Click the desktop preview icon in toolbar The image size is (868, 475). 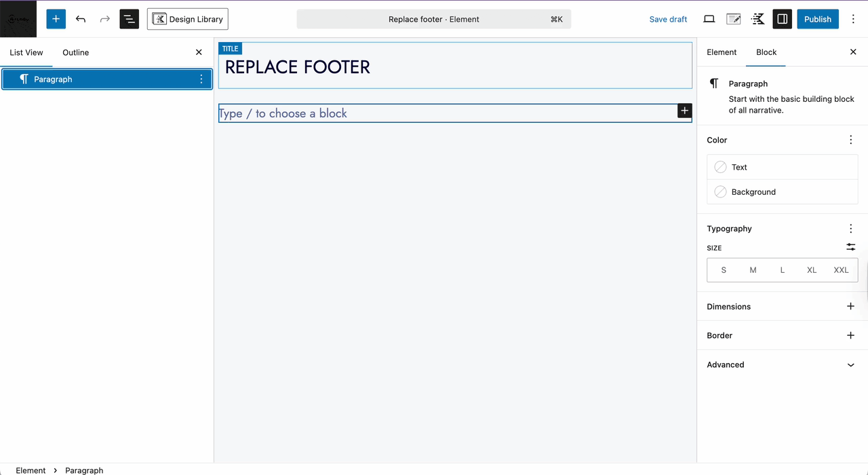point(709,19)
